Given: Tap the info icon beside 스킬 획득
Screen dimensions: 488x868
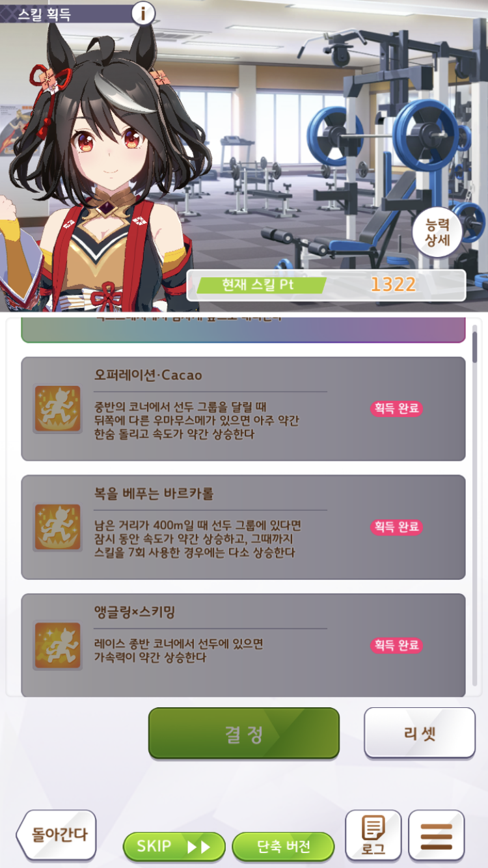Looking at the screenshot, I should [143, 12].
